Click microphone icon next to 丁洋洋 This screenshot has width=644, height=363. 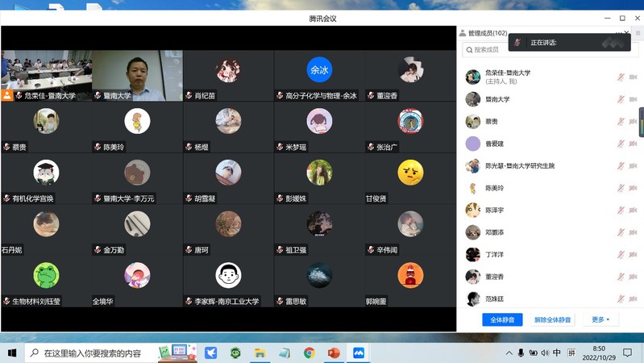pyautogui.click(x=621, y=255)
